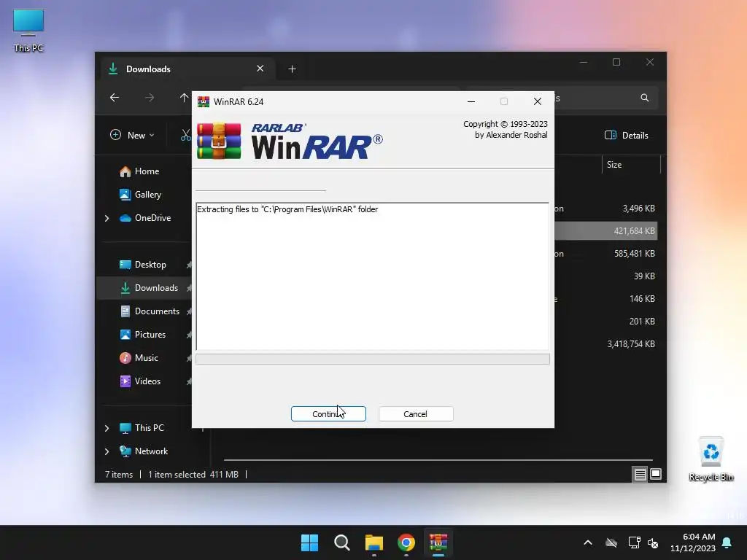Show hidden system tray icons
The width and height of the screenshot is (747, 560).
(x=588, y=542)
